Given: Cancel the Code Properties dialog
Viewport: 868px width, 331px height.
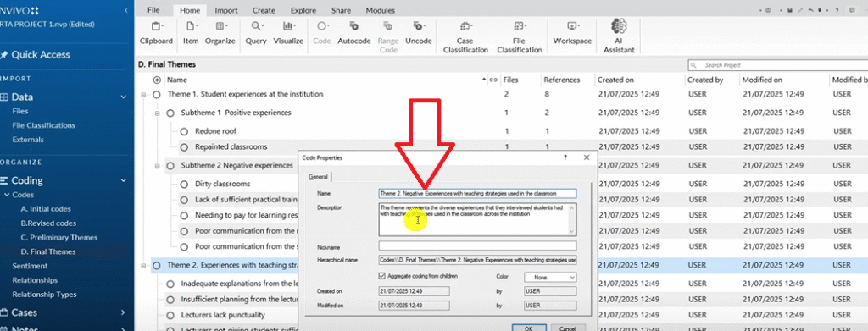Looking at the screenshot, I should [x=568, y=328].
